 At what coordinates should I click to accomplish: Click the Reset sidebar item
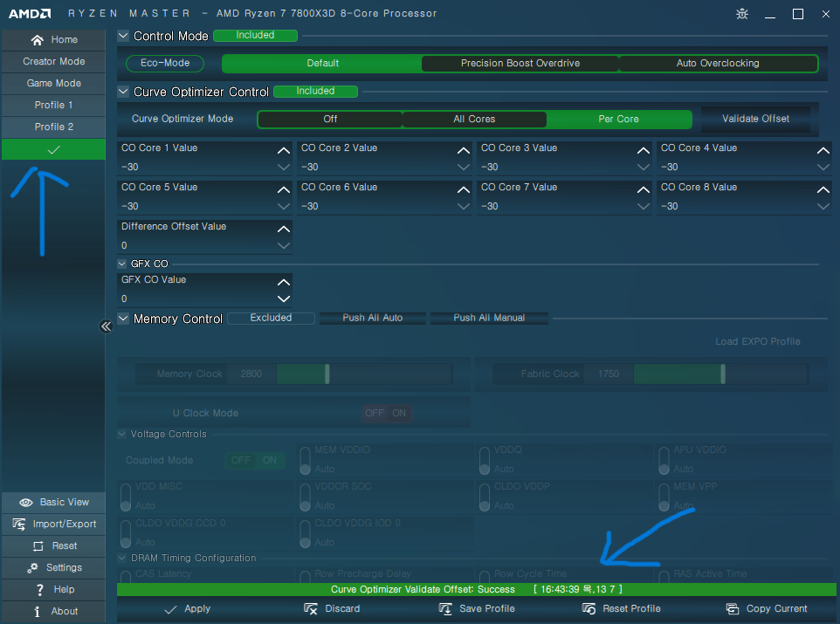point(53,545)
